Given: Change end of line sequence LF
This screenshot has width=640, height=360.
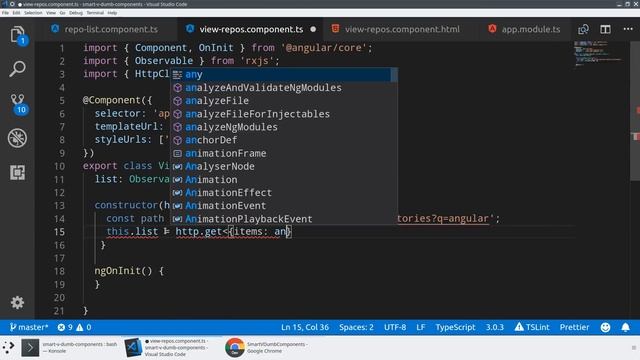Looking at the screenshot, I should 420,327.
